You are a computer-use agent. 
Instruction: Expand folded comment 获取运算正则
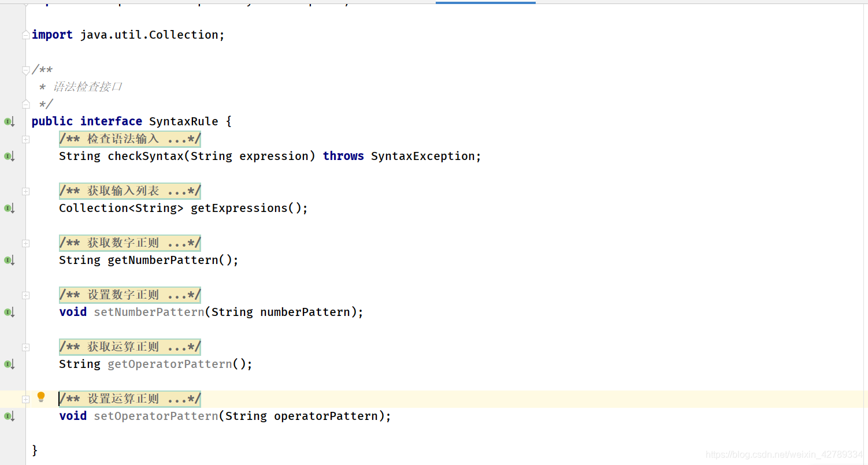pos(25,347)
